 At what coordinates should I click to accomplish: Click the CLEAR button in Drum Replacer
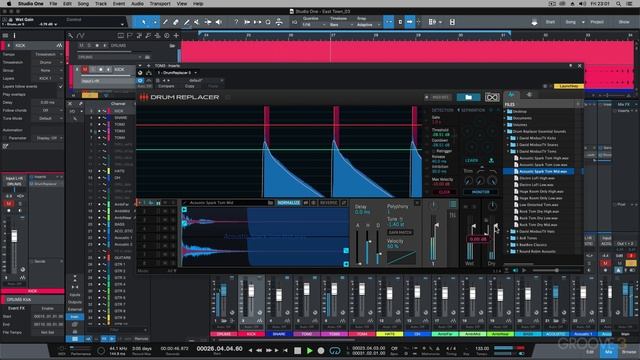click(x=444, y=192)
